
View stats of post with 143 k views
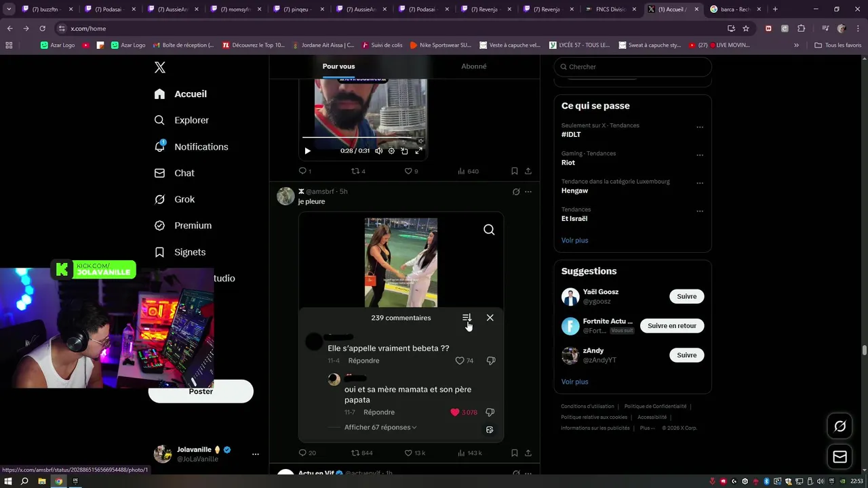tap(469, 453)
